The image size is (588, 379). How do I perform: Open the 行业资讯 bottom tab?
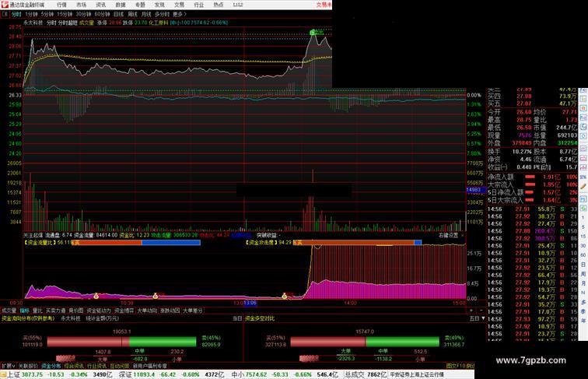point(96,366)
